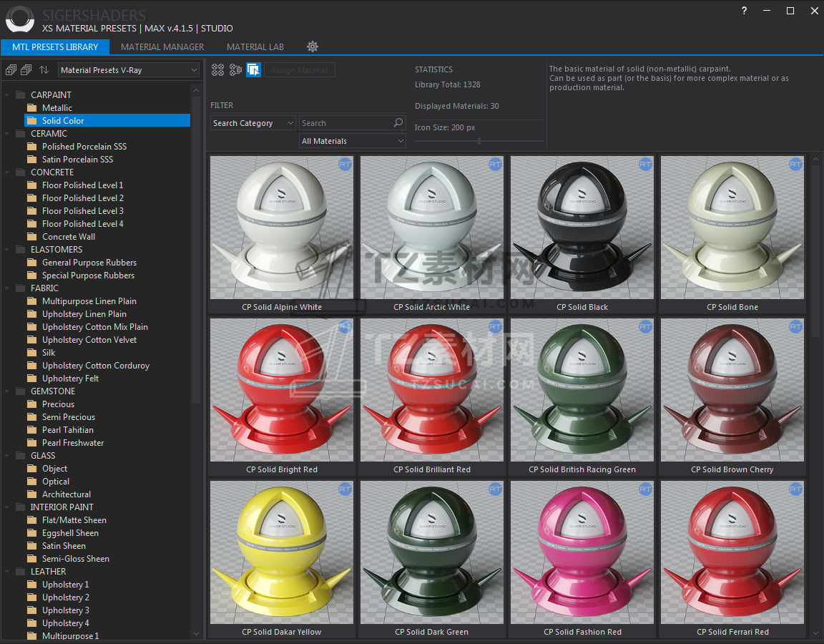Click the Assign Material button
The height and width of the screenshot is (644, 824).
(x=300, y=70)
